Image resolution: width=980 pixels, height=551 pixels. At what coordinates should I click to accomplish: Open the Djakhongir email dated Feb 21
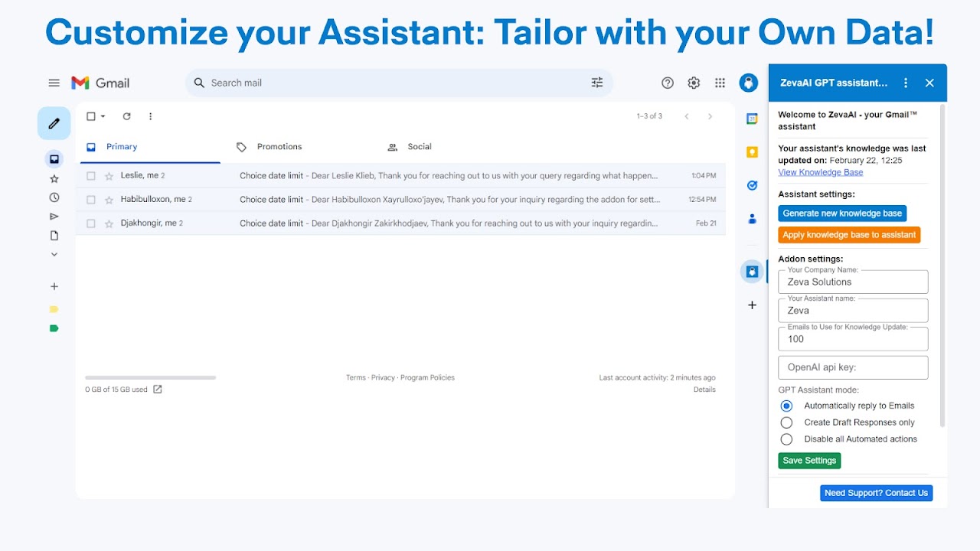coord(401,223)
